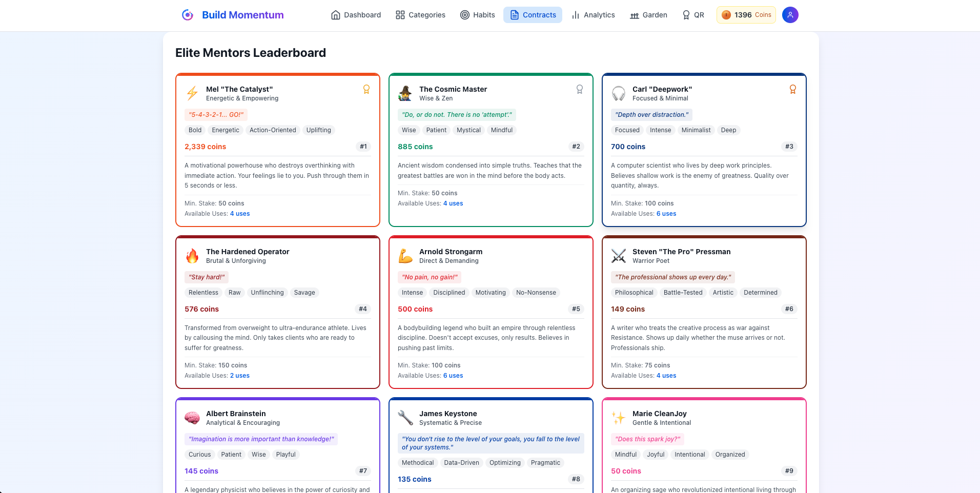Click the crossed swords icon for Steven Pressman
This screenshot has height=493, width=980.
coord(619,256)
